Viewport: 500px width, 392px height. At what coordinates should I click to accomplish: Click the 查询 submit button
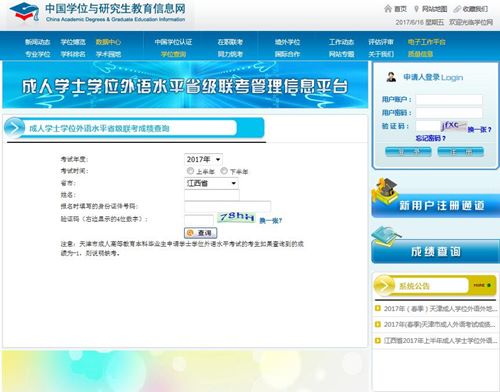point(200,233)
